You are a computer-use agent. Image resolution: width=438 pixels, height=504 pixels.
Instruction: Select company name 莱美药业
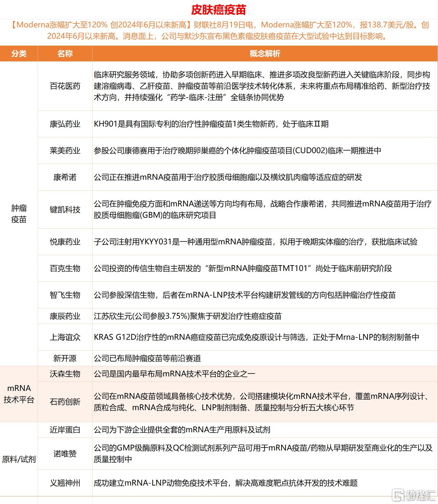pos(65,151)
